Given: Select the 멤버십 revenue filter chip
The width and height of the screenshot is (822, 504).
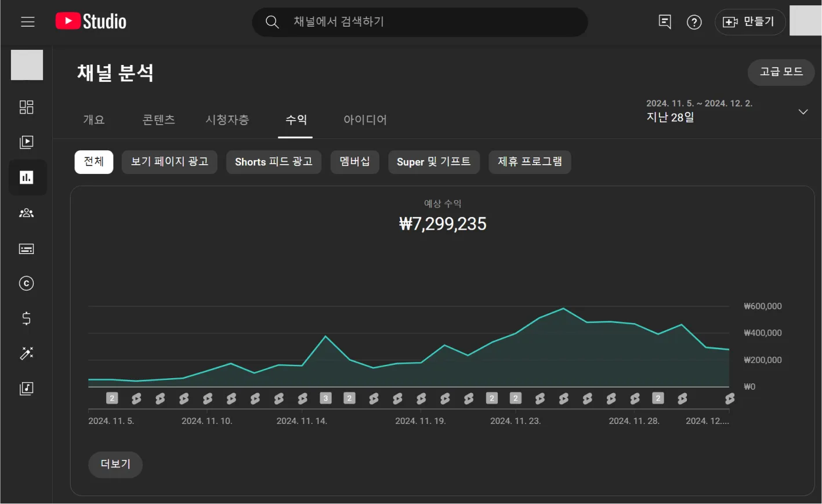Looking at the screenshot, I should (354, 162).
